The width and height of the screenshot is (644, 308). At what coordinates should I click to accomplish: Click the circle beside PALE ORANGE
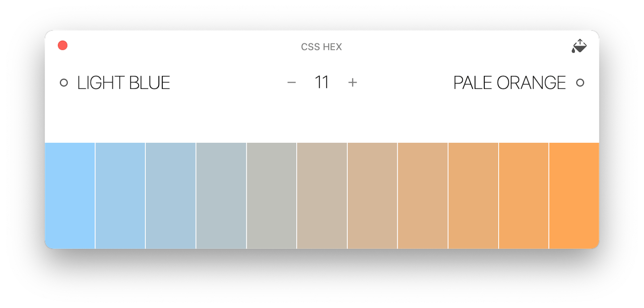[580, 83]
